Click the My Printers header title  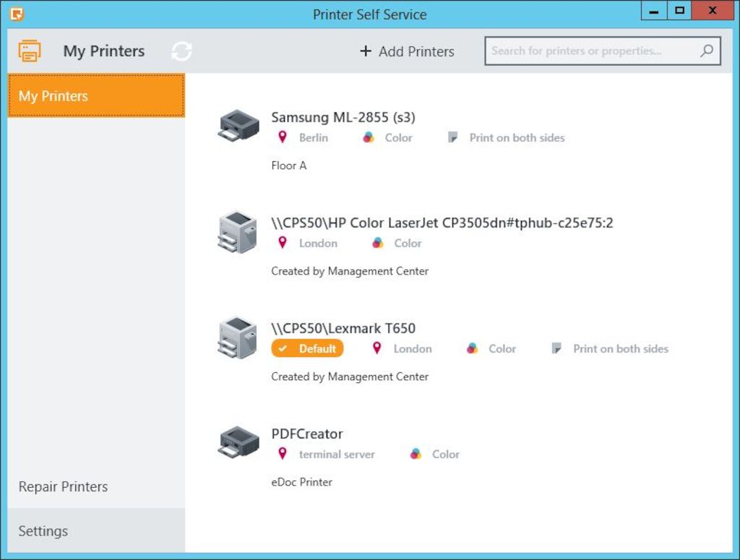point(104,51)
